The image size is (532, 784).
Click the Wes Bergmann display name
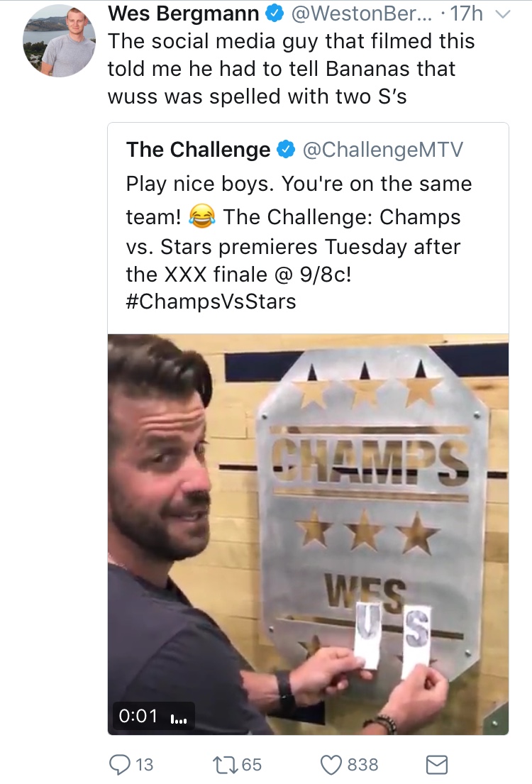[x=183, y=13]
